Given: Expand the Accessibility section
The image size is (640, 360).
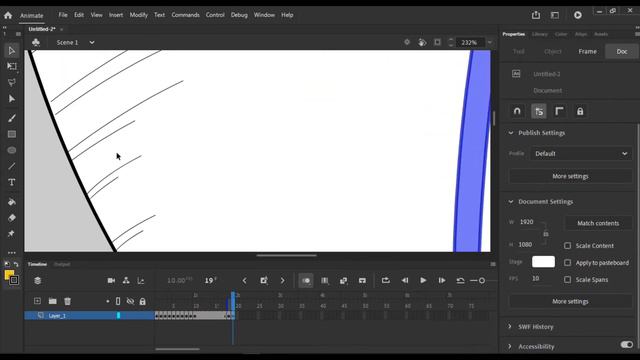Looking at the screenshot, I should point(510,346).
